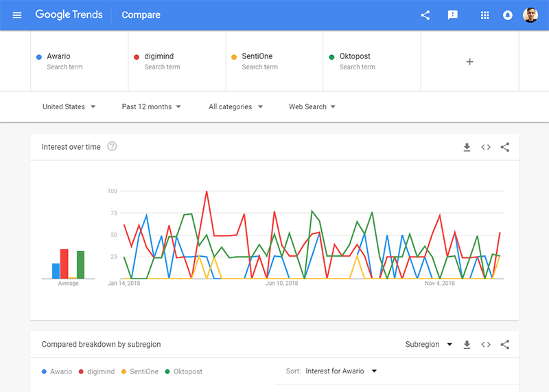The width and height of the screenshot is (549, 392).
Task: Share the subregion breakdown widget
Action: [504, 345]
